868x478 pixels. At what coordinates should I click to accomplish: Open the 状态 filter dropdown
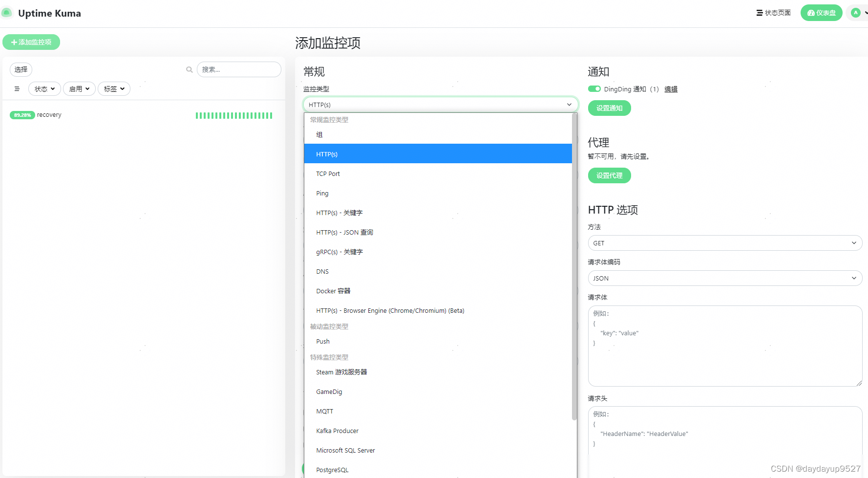44,89
